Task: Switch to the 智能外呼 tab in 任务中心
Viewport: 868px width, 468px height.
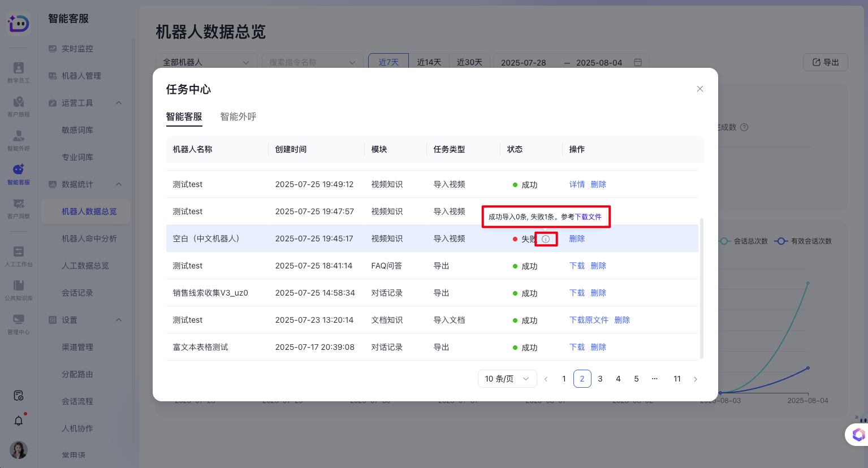Action: tap(238, 117)
